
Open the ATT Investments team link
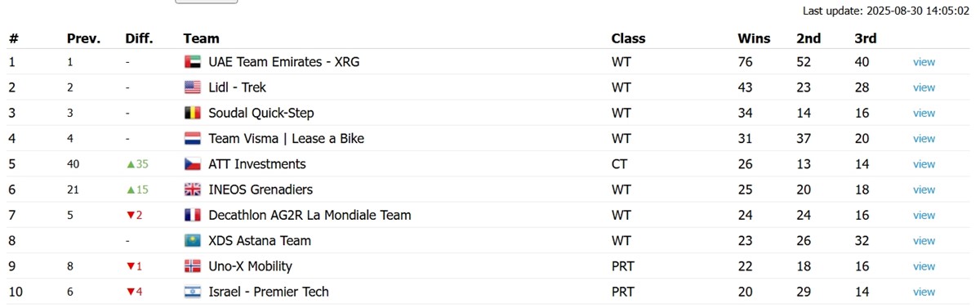coord(257,164)
